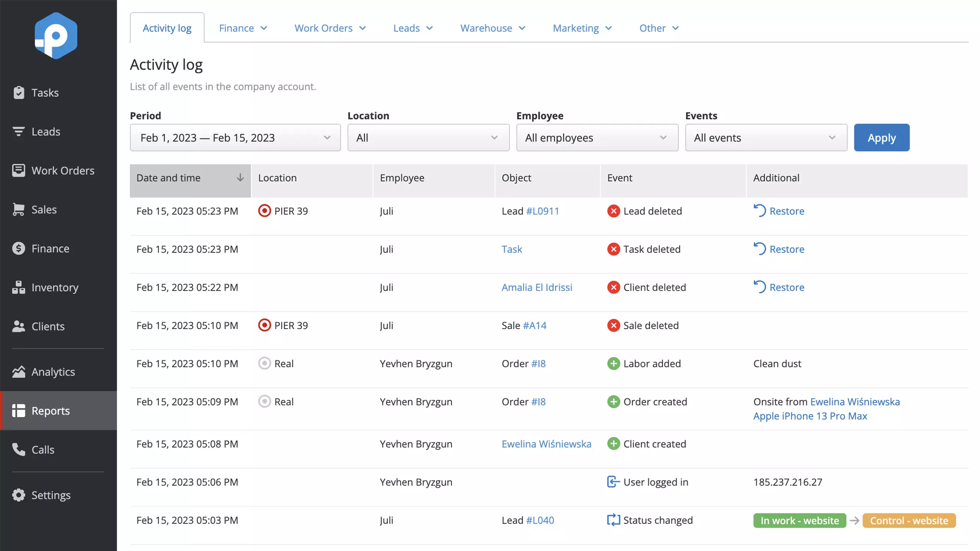Open sale #A14 link
The image size is (980, 551).
534,325
